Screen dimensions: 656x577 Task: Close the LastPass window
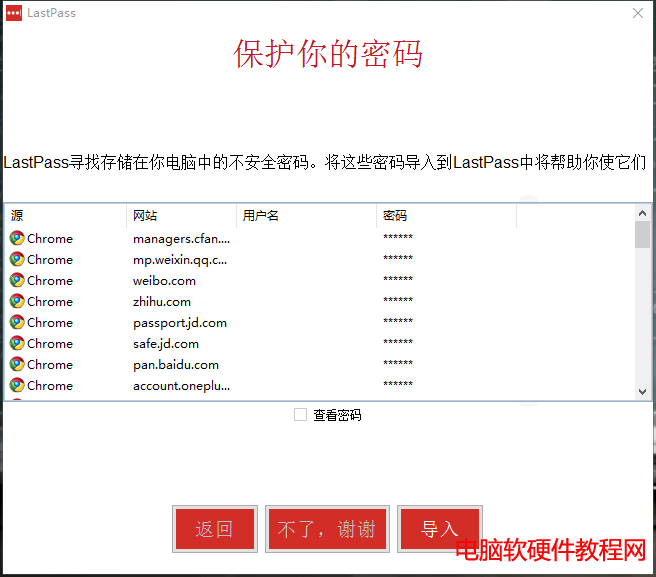pyautogui.click(x=638, y=13)
